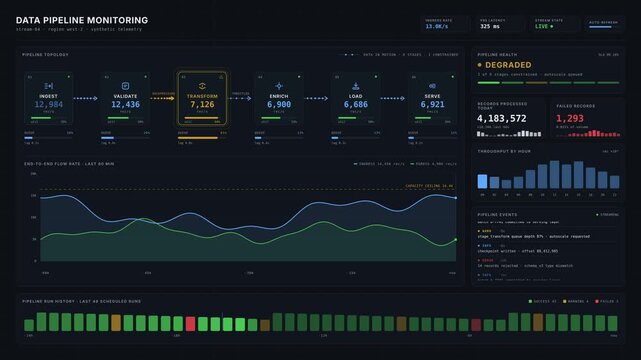The width and height of the screenshot is (641, 360).
Task: Click the Success legend in run history
Action: (x=542, y=301)
